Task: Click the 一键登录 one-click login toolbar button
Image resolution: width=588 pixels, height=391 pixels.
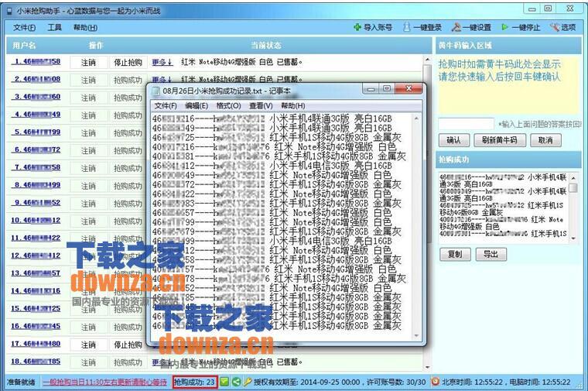Action: coord(422,27)
